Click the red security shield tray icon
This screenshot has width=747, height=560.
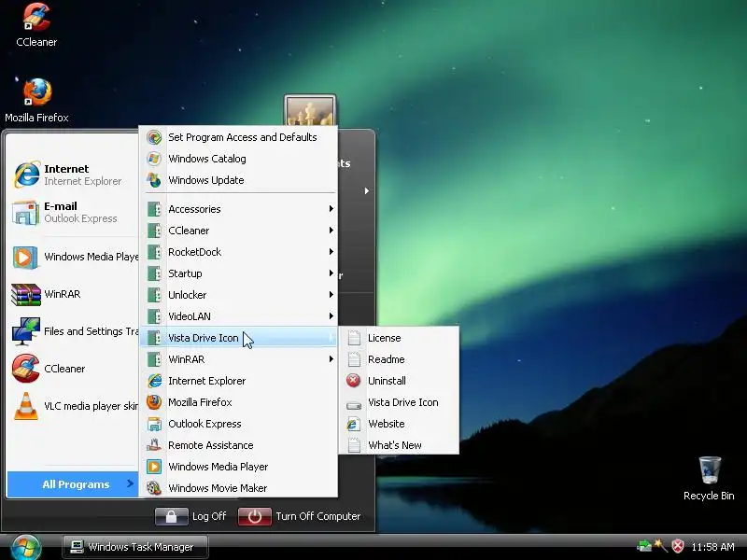(678, 546)
